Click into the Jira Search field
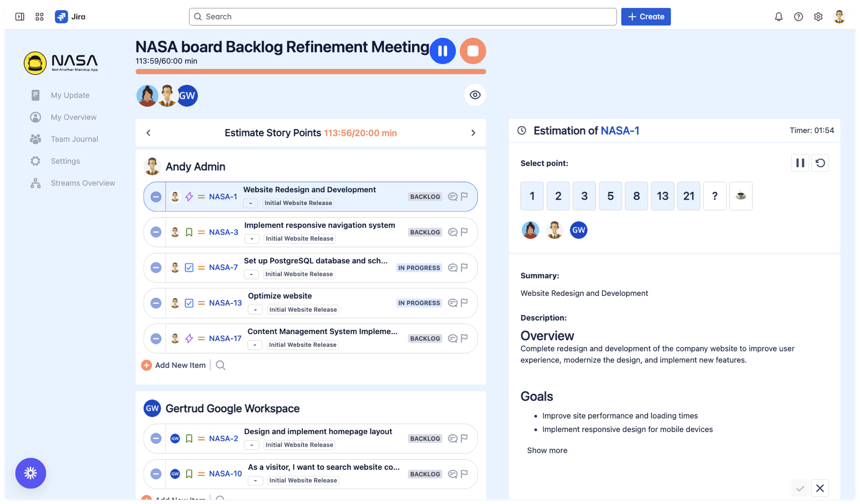The width and height of the screenshot is (860, 504). tap(403, 17)
